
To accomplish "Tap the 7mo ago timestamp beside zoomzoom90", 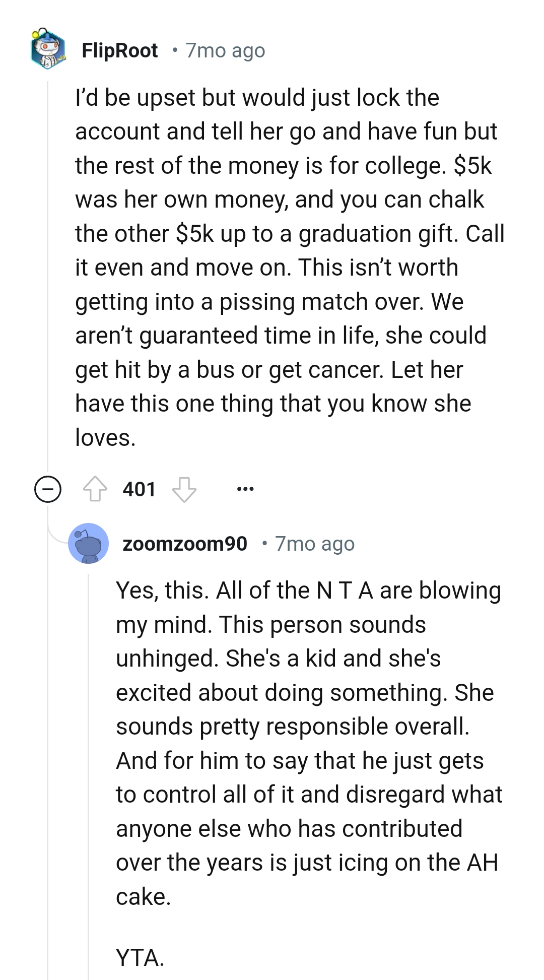I will click(x=315, y=544).
